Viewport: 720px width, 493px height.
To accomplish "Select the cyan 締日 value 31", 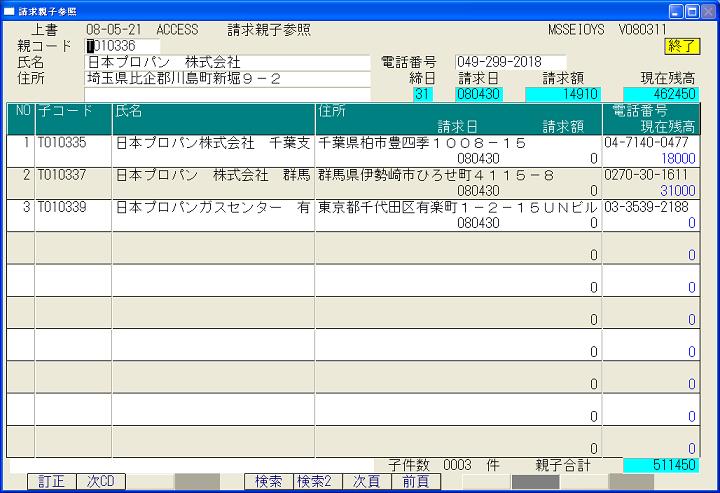I will (422, 94).
